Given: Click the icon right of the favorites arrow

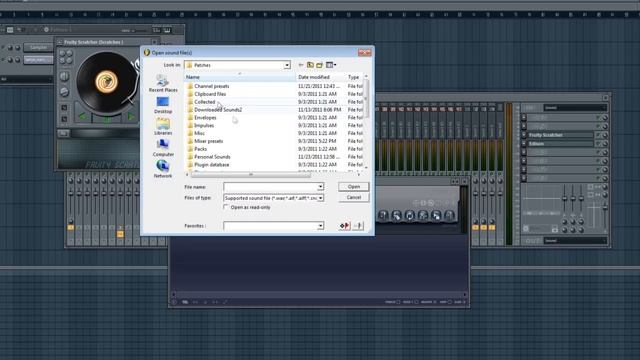Looking at the screenshot, I should tap(358, 226).
